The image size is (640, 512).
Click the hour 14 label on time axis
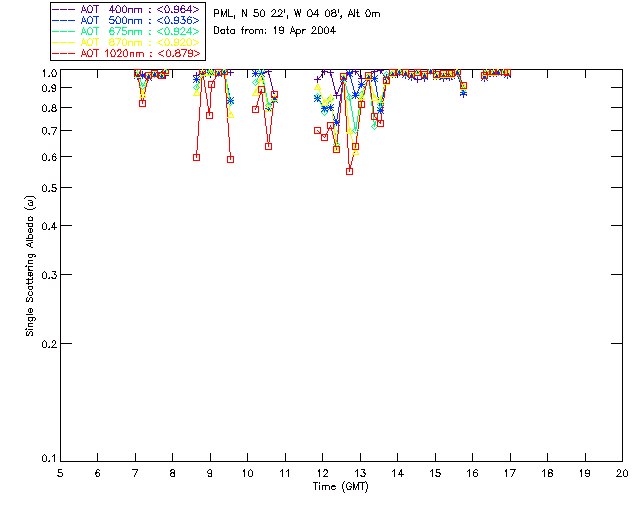point(398,473)
